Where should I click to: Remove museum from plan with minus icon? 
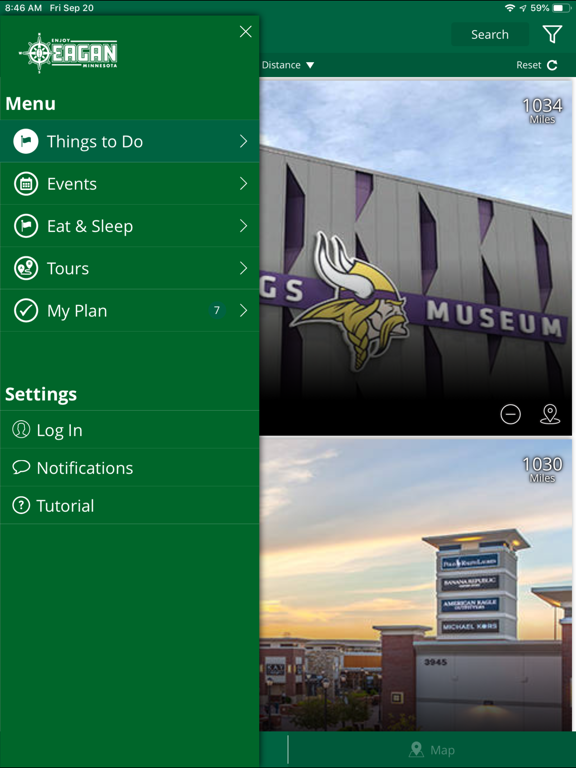[510, 414]
